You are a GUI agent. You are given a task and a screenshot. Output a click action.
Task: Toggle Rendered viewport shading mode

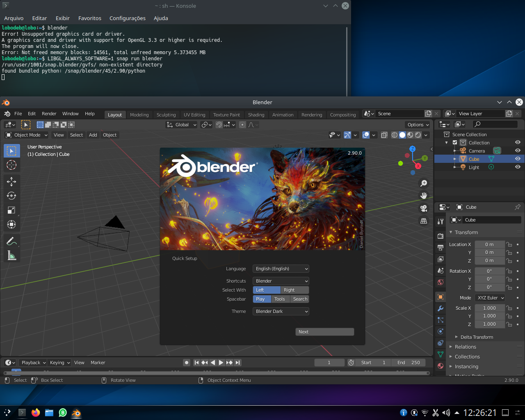point(418,135)
